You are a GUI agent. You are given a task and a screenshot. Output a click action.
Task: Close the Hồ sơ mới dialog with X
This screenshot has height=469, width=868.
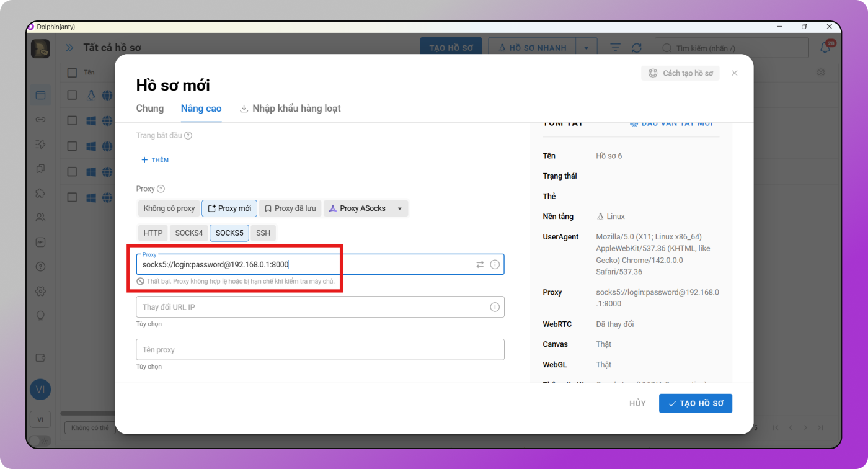pos(734,73)
